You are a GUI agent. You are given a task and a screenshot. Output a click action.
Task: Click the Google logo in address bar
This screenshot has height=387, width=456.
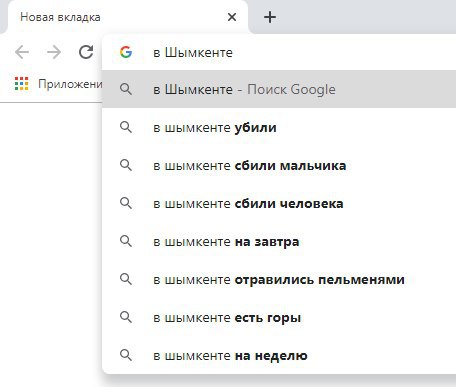(126, 52)
